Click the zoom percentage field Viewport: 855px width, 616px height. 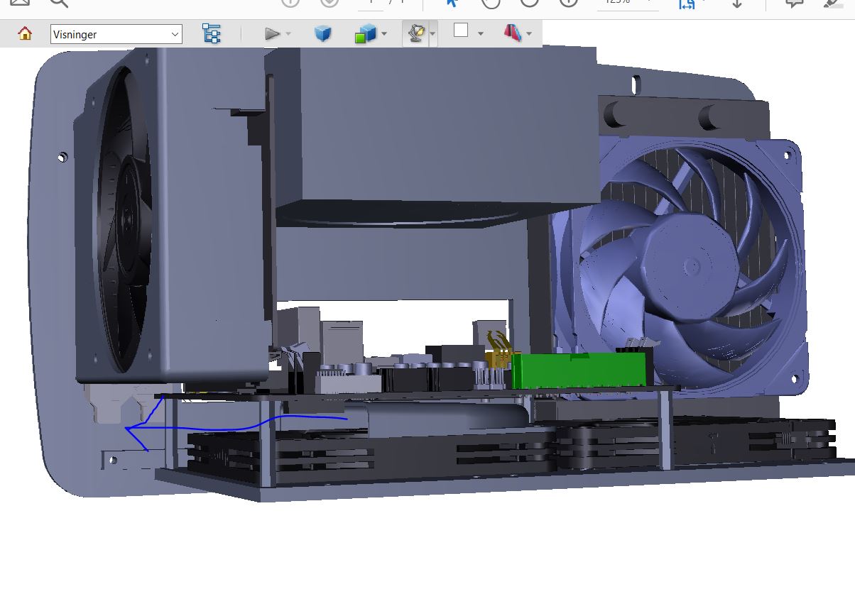click(618, 2)
